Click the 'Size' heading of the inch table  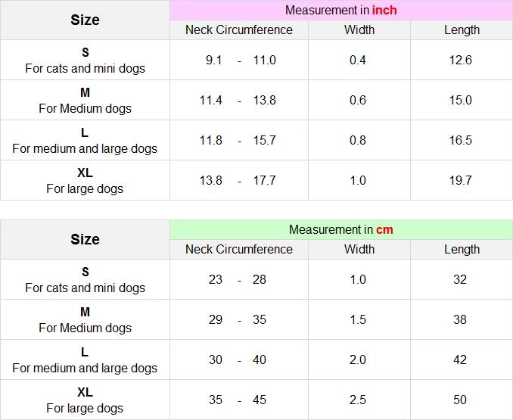pos(85,20)
